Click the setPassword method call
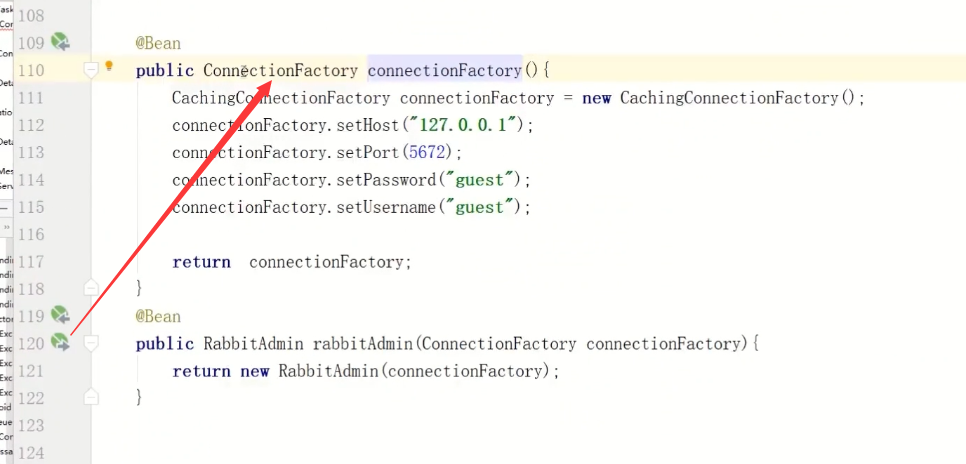 386,180
